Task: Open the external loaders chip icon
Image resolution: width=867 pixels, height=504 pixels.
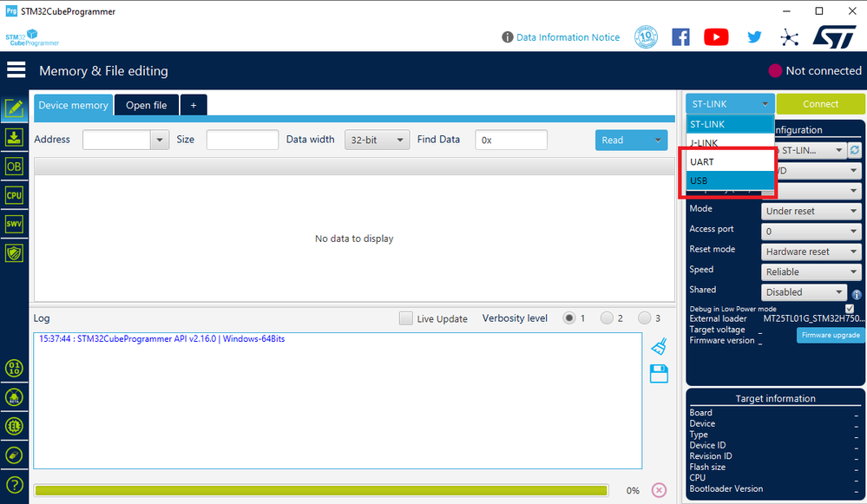Action: (14, 426)
